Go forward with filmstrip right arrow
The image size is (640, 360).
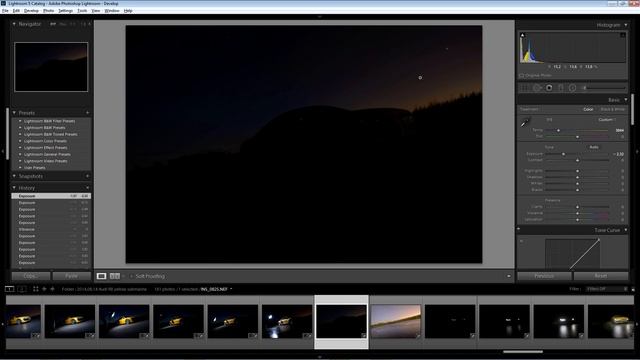[52, 289]
